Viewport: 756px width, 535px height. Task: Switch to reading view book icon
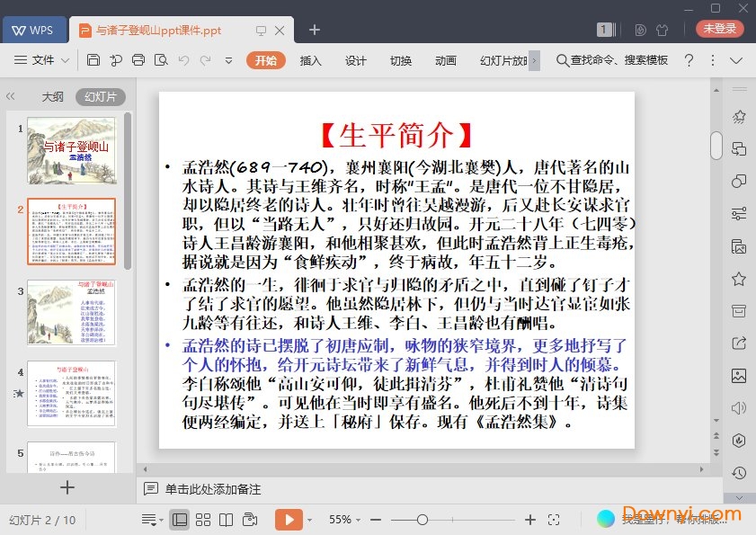(x=226, y=520)
